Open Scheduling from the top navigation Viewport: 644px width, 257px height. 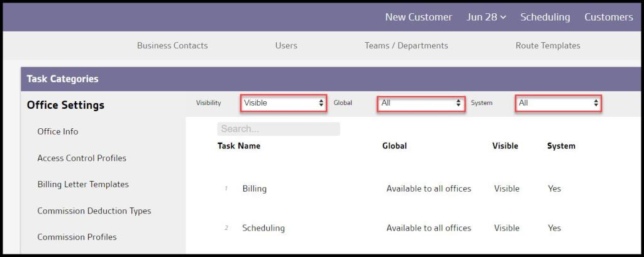click(545, 17)
